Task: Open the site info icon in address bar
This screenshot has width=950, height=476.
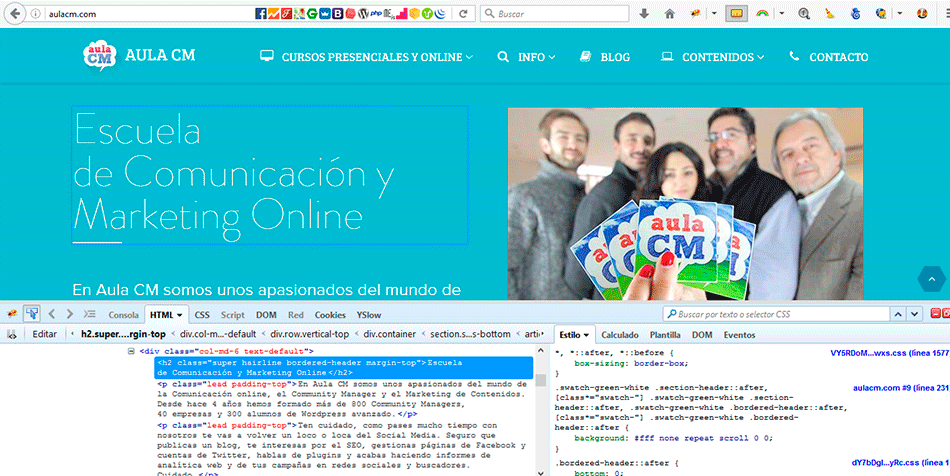Action: 36,13
